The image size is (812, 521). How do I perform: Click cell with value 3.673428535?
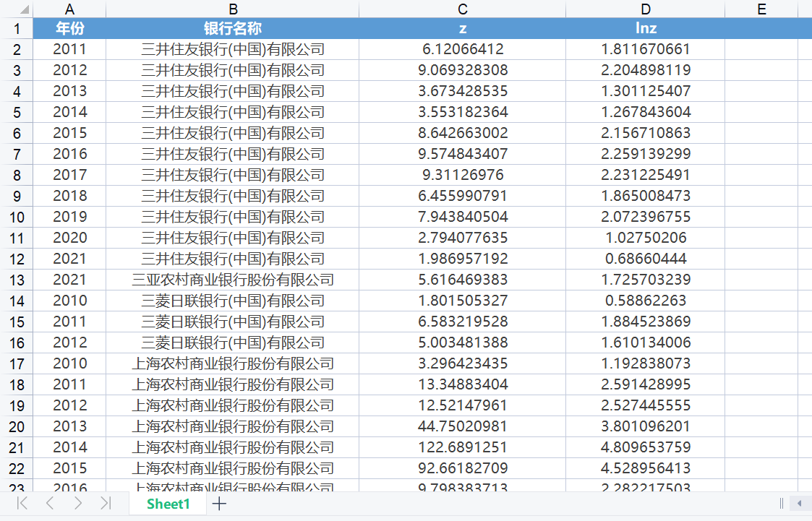coord(463,91)
